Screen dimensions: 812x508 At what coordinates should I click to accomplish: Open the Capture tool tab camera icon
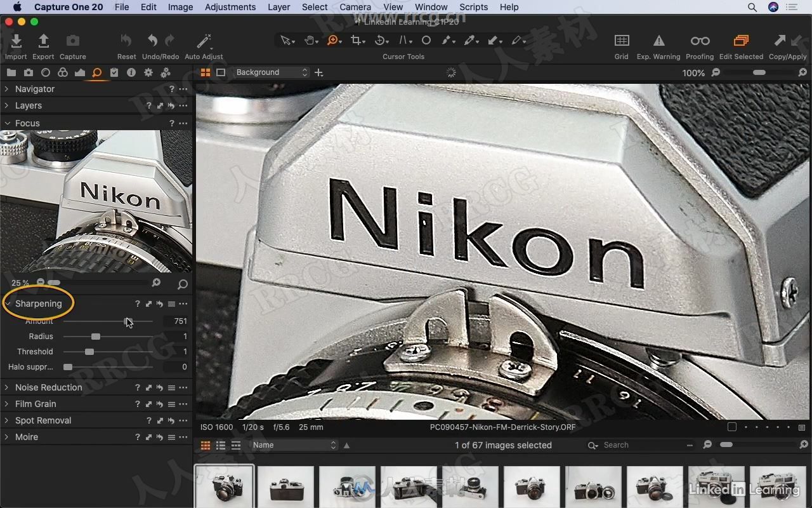point(29,73)
